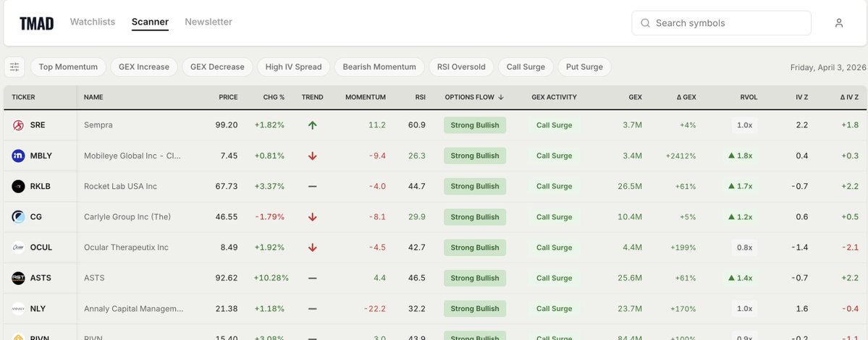Image resolution: width=868 pixels, height=340 pixels.
Task: Sort by the Momentum column header
Action: click(366, 98)
